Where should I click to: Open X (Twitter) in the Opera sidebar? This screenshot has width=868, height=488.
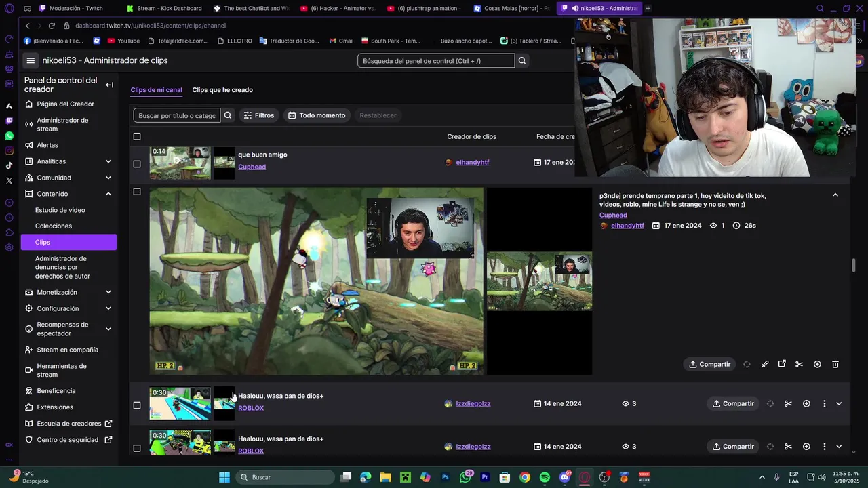click(x=9, y=180)
